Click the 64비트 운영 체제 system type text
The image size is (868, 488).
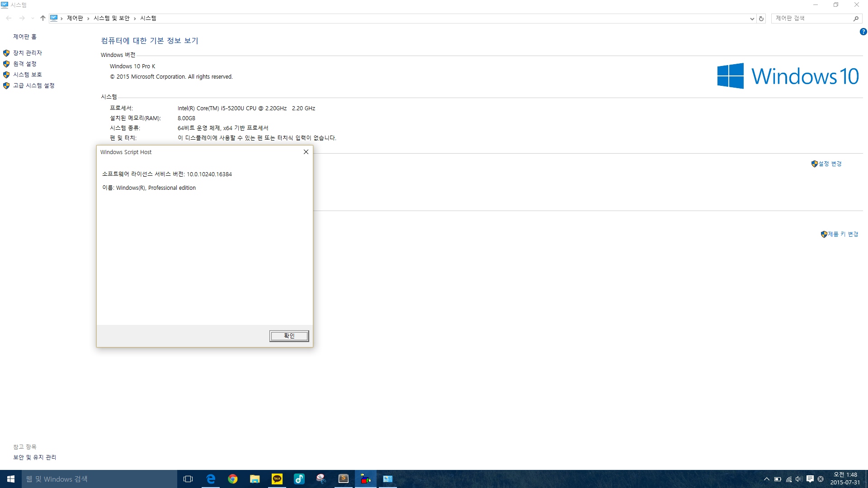(x=223, y=128)
